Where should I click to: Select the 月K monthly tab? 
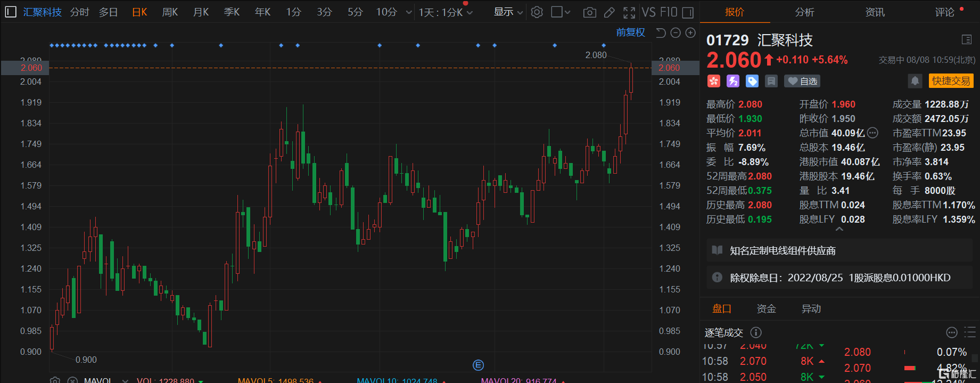point(201,12)
